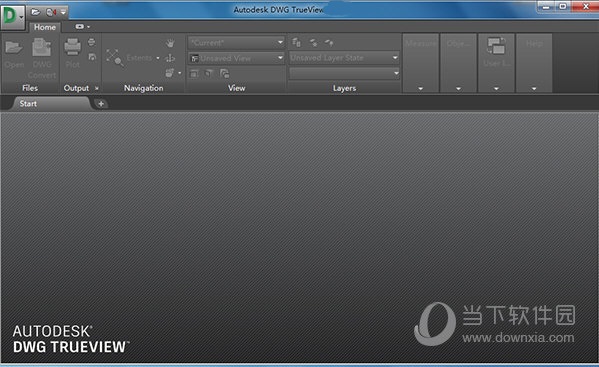This screenshot has height=367, width=599.
Task: Open the Extents zoom options dropdown
Action: pos(158,58)
